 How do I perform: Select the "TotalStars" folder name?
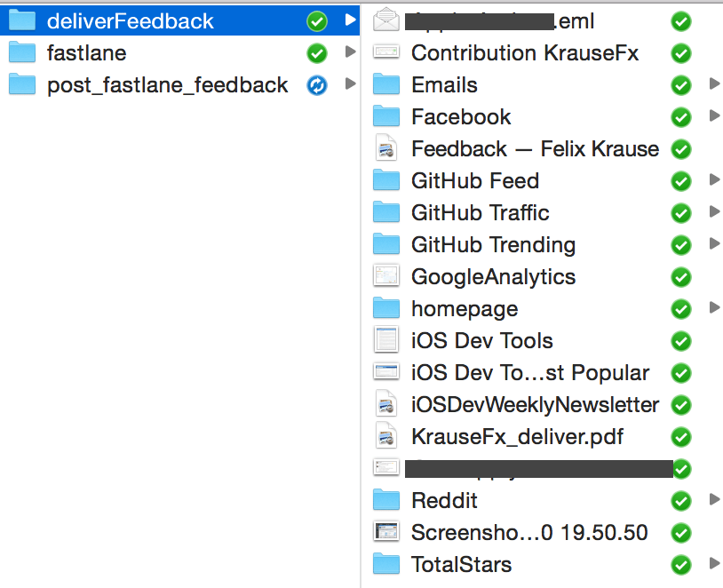click(x=462, y=565)
